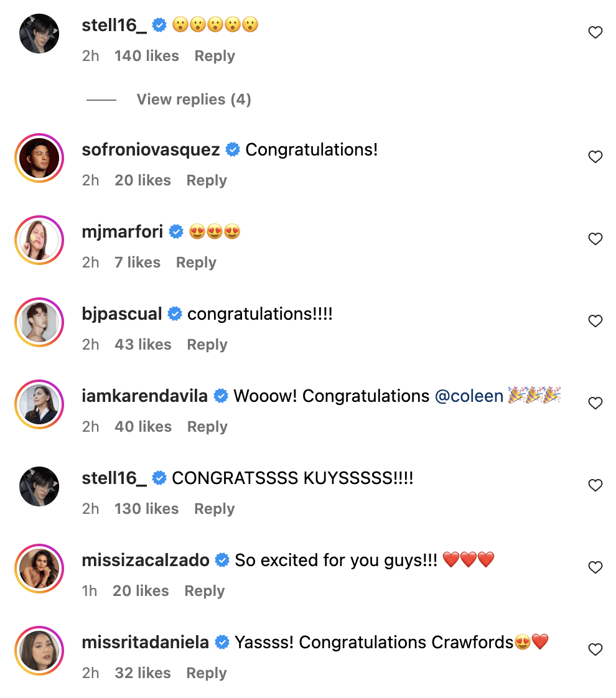Like the stell16_ emoji comment
616x698 pixels.
click(595, 32)
